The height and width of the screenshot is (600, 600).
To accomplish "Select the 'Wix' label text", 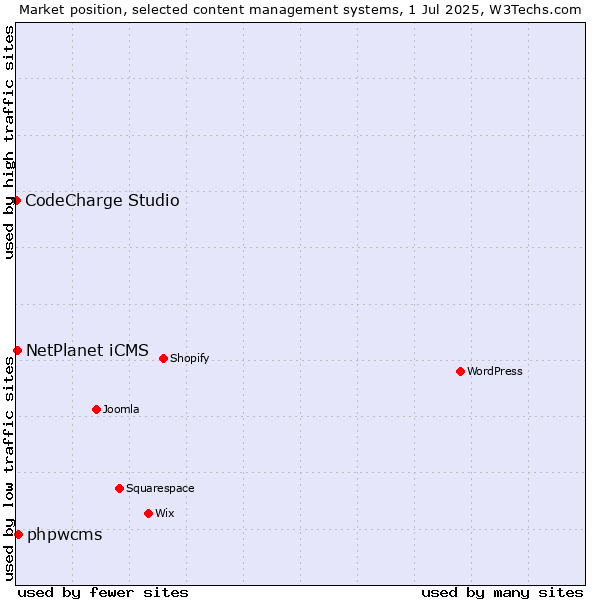I will (165, 513).
